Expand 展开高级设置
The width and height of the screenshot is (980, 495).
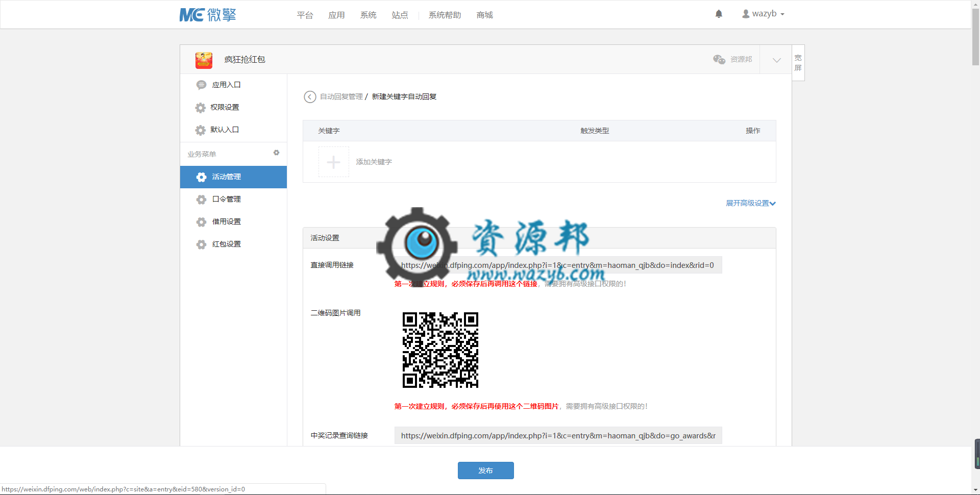point(751,203)
